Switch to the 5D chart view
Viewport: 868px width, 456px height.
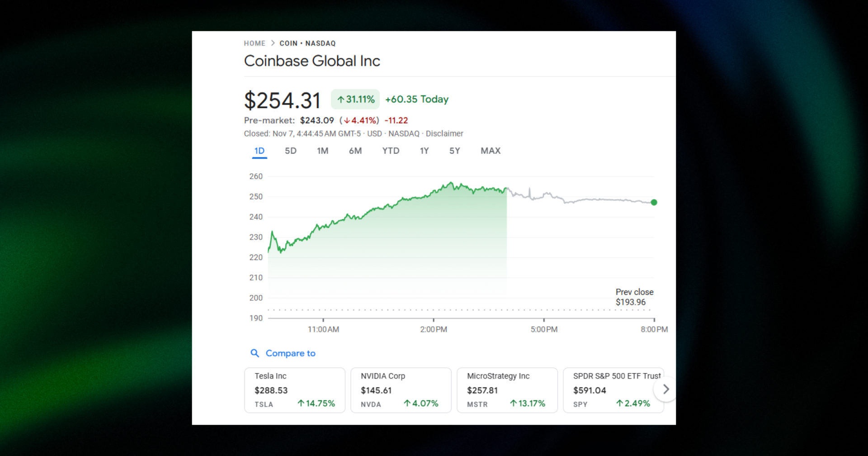coord(290,151)
